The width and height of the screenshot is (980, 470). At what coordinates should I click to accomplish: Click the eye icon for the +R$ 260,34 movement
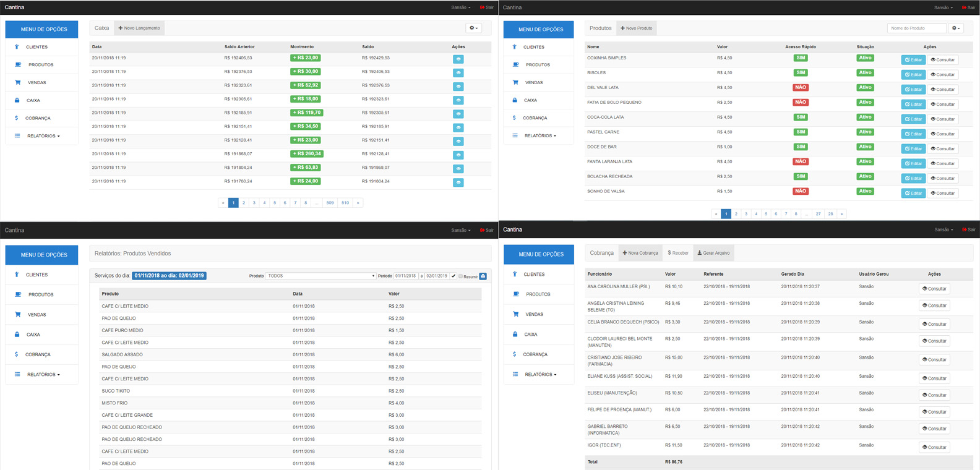pyautogui.click(x=458, y=155)
